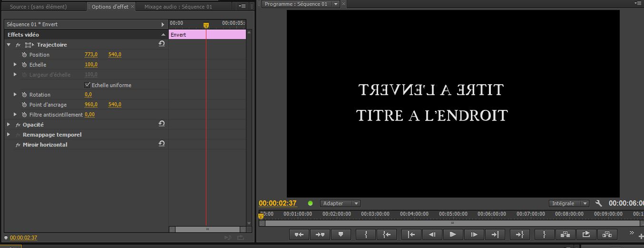Click the green status indicator dot

311,203
